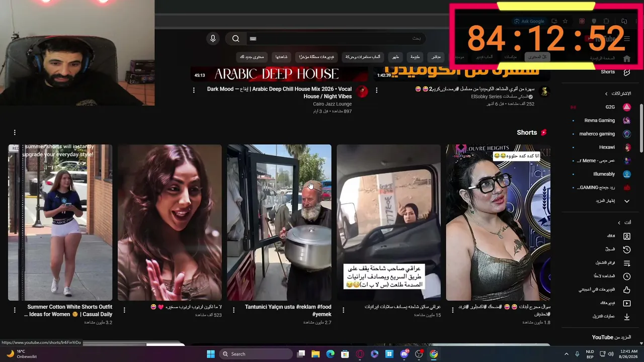The height and width of the screenshot is (362, 644).
Task: Open Watch Later clock icon
Action: coord(627,277)
